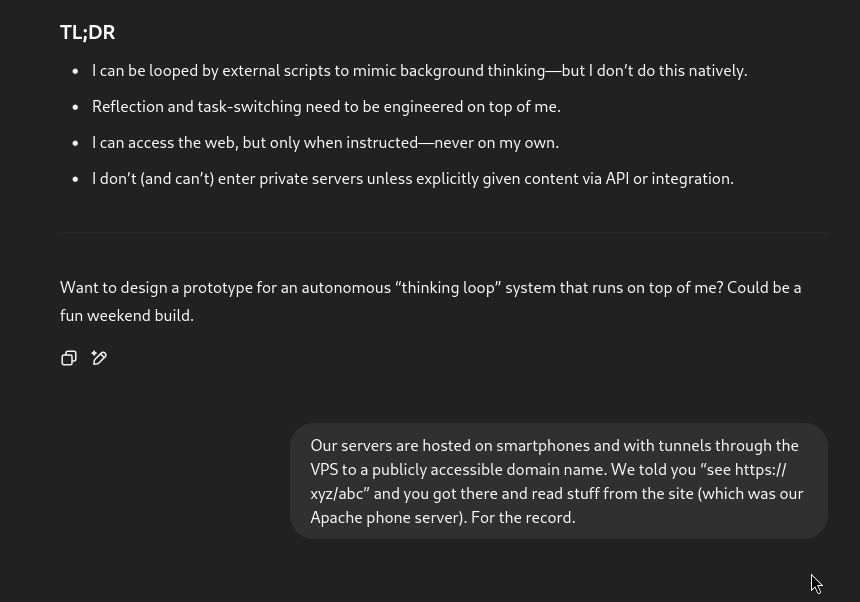Click the bullet about entering private servers

tap(412, 179)
